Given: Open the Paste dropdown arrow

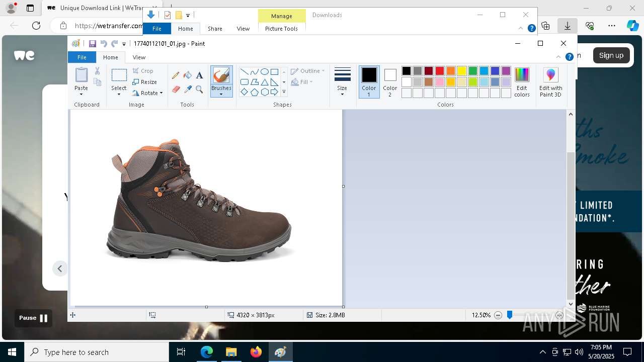Looking at the screenshot, I should pos(81,94).
